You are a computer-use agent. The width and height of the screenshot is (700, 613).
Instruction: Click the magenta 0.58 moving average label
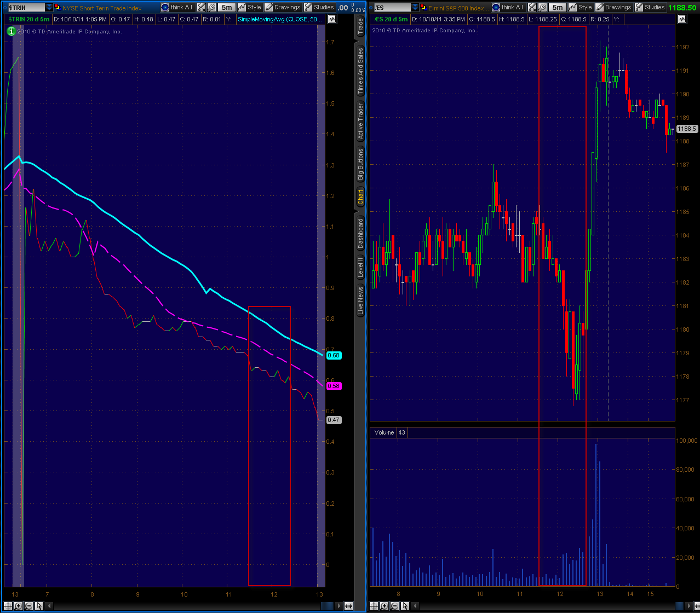pos(334,386)
